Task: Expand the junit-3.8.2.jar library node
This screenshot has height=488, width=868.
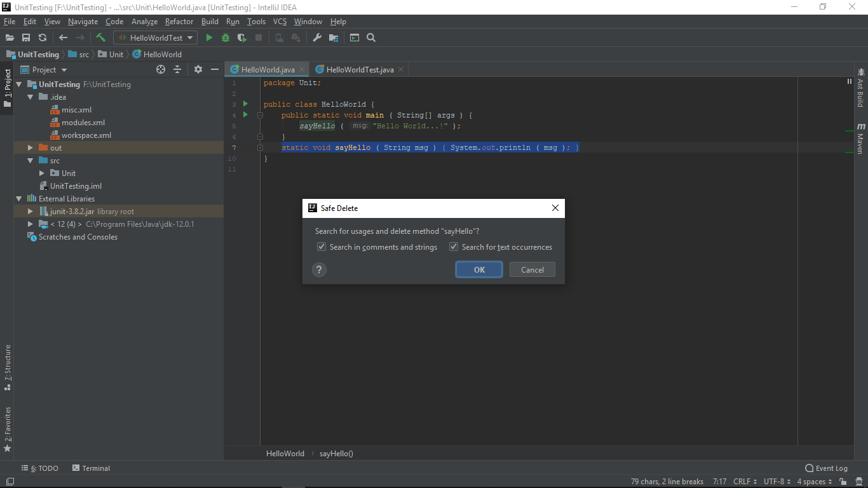Action: tap(31, 212)
